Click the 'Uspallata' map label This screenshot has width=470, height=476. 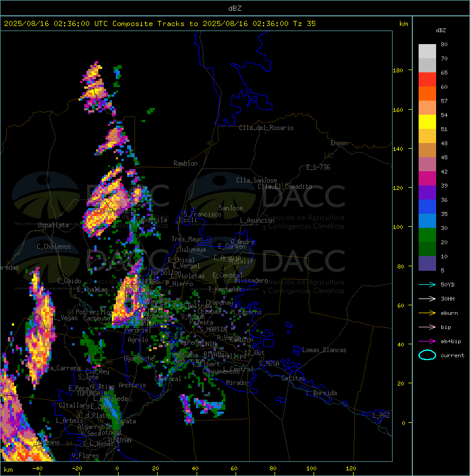click(x=53, y=225)
